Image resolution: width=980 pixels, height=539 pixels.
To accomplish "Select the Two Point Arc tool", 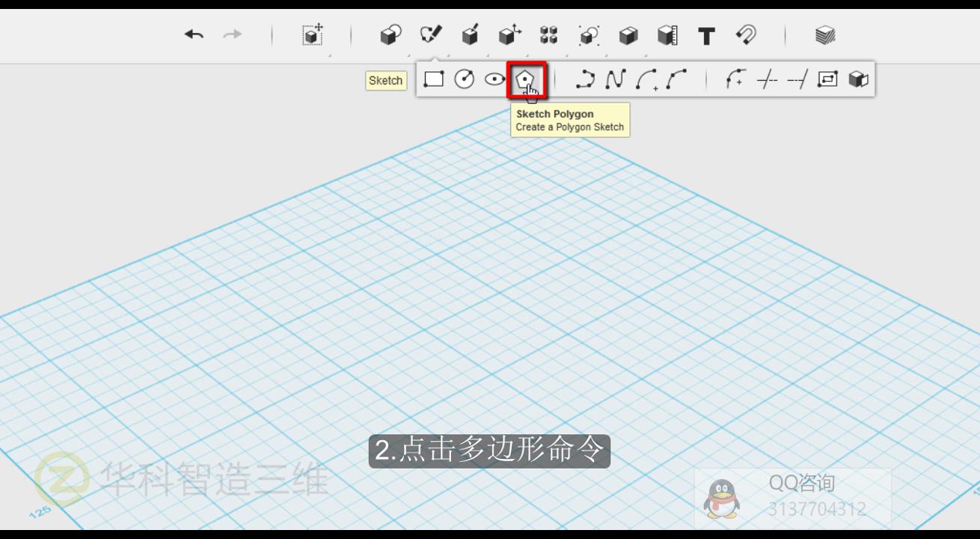I will pos(646,79).
